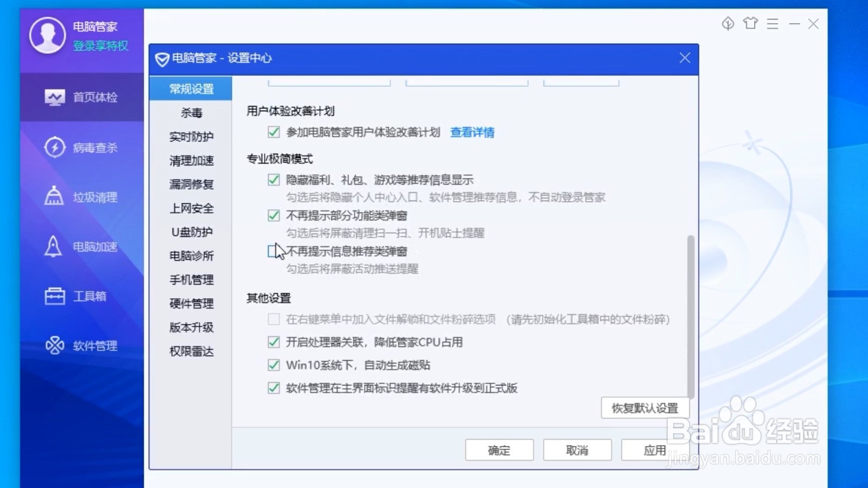The height and width of the screenshot is (488, 868).
Task: Open the main window hamburger menu
Action: coord(773,23)
